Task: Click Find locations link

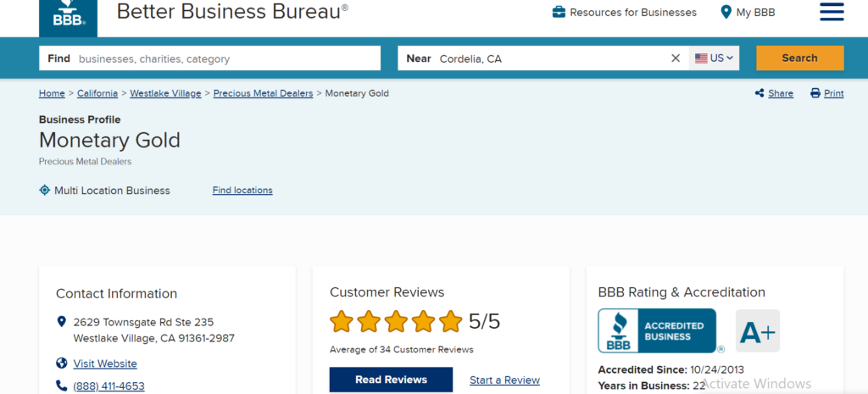Action: (242, 191)
